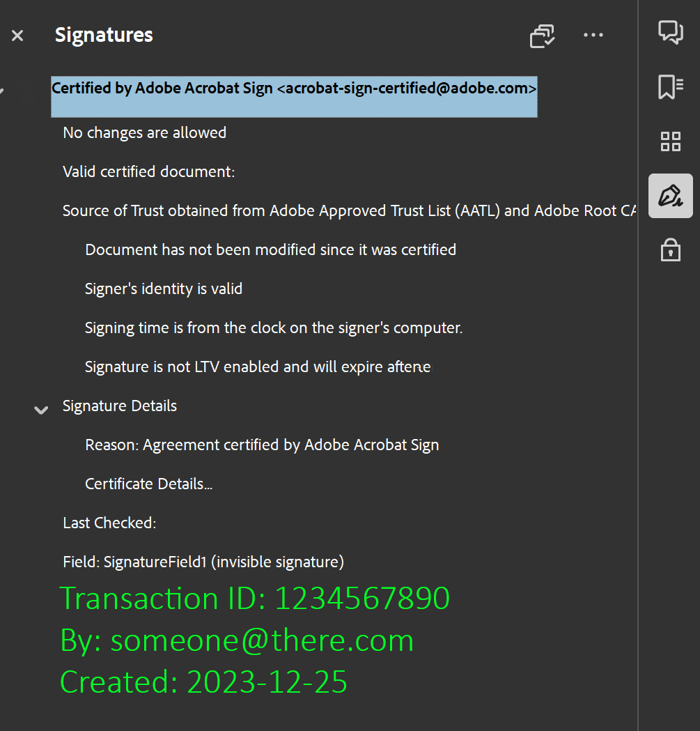Open Certificate Details

point(148,484)
